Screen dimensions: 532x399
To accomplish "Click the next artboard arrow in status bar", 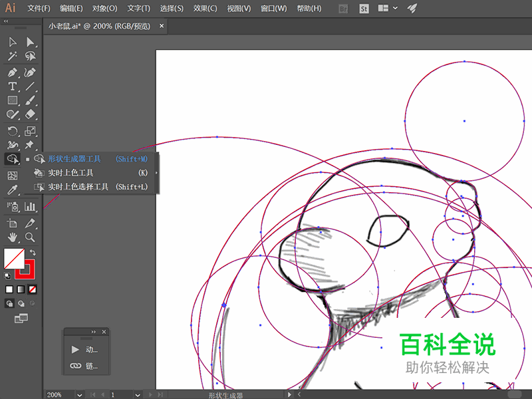I will click(x=150, y=394).
